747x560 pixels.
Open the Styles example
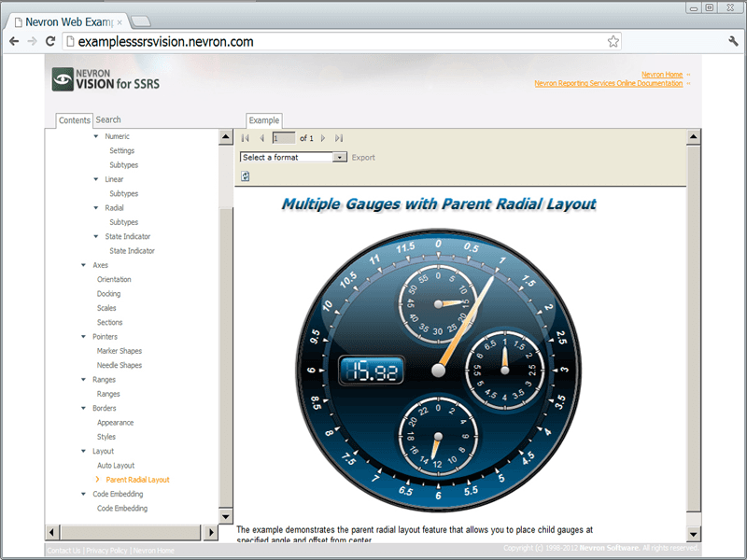pos(106,437)
